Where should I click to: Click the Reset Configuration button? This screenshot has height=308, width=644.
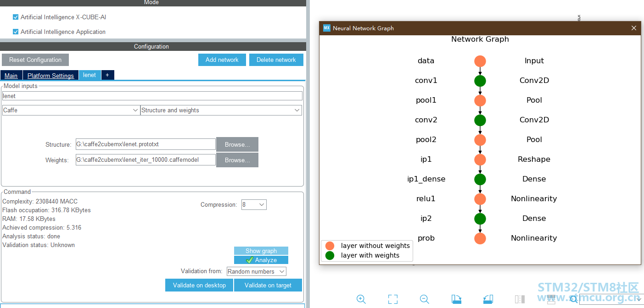[x=35, y=60]
